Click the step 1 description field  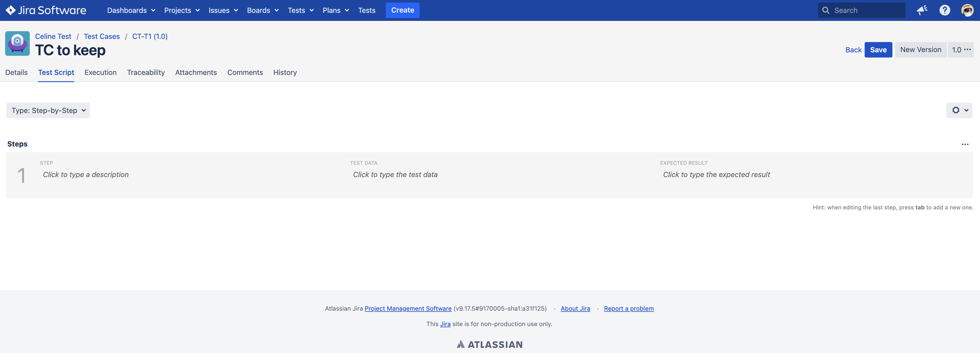[86, 174]
